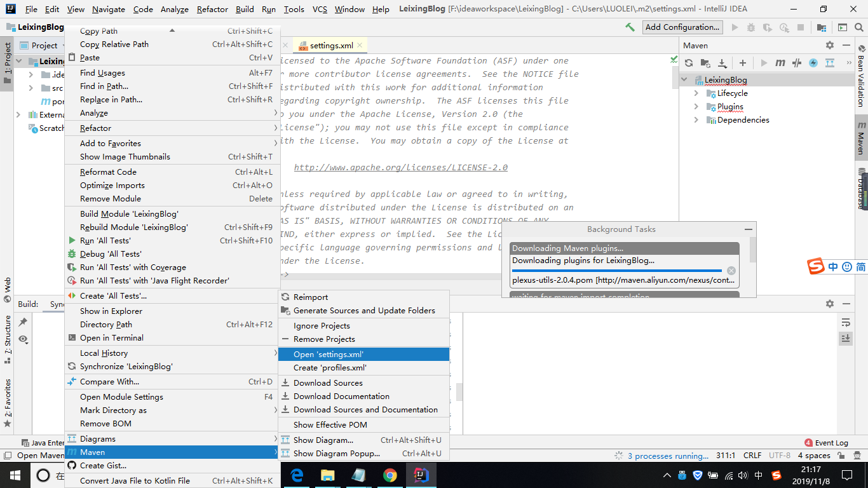Image resolution: width=868 pixels, height=488 pixels.
Task: Click Add Maven Projects plus icon
Action: coord(742,63)
